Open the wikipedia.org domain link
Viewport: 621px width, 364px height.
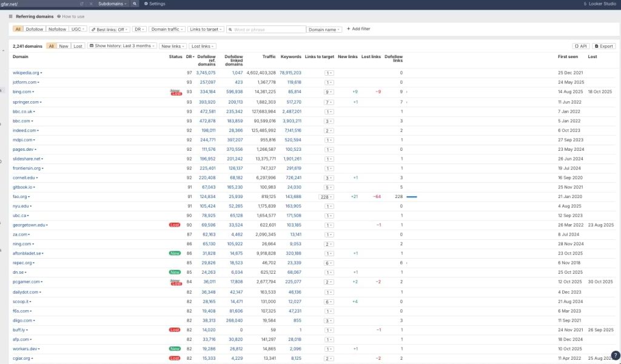pos(25,73)
